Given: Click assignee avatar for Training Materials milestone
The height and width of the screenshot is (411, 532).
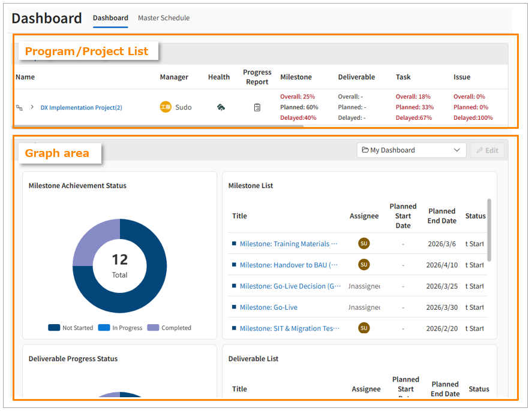Looking at the screenshot, I should [x=363, y=243].
